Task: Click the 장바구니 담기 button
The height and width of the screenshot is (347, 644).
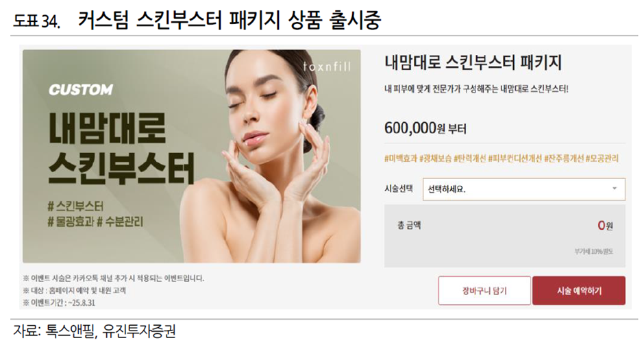Action: 484,291
